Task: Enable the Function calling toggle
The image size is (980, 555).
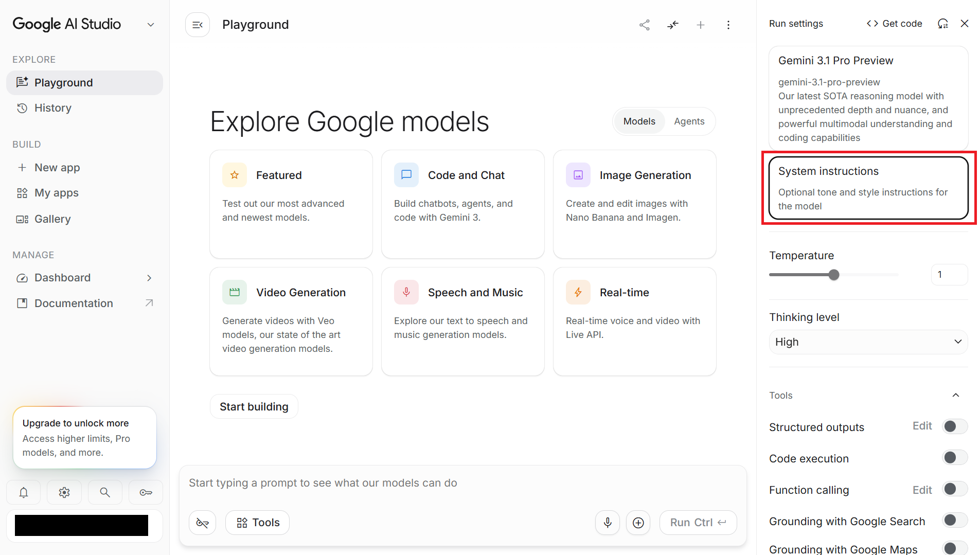Action: tap(955, 489)
